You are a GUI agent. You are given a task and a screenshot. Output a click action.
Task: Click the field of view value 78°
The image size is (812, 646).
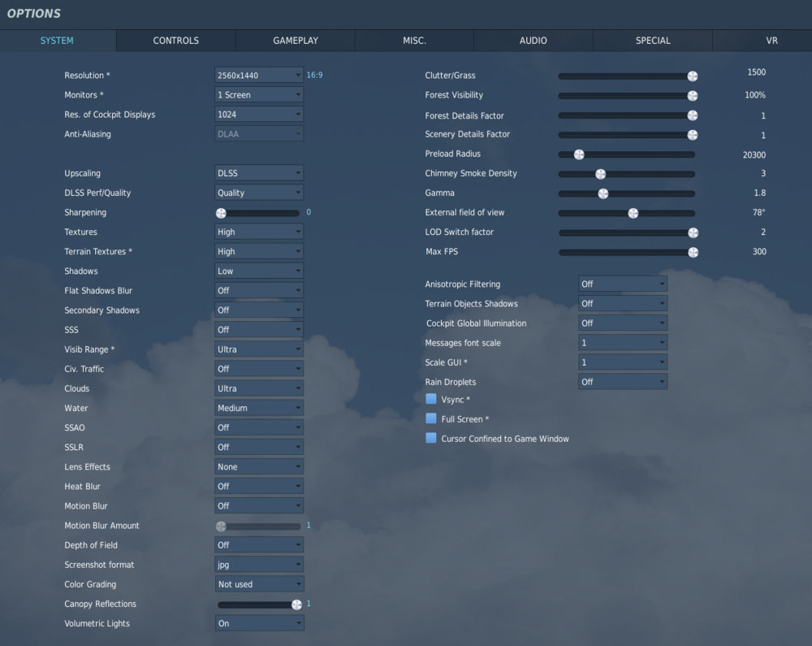[759, 212]
